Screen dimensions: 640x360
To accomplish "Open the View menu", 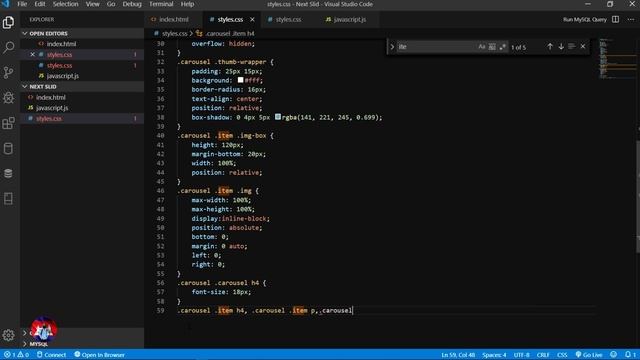I will 93,4.
